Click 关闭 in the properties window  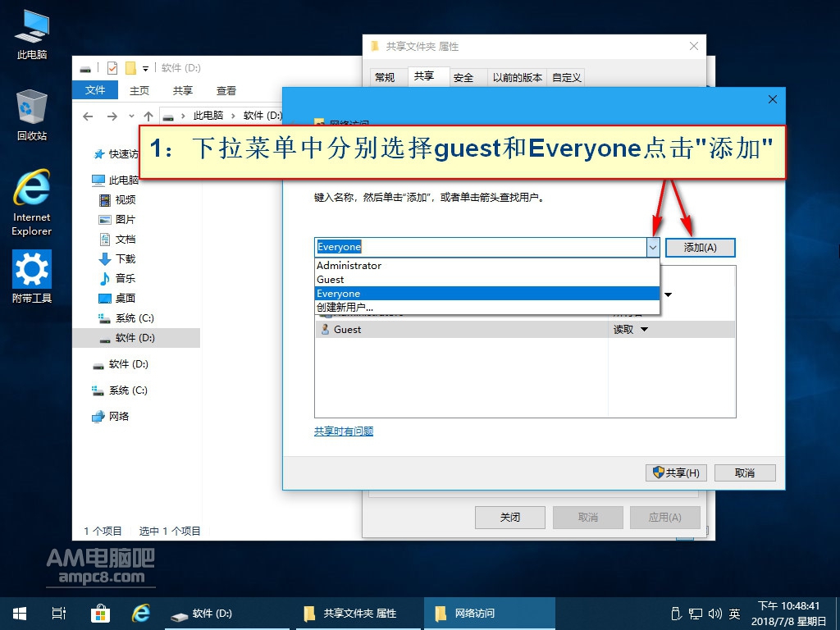510,518
